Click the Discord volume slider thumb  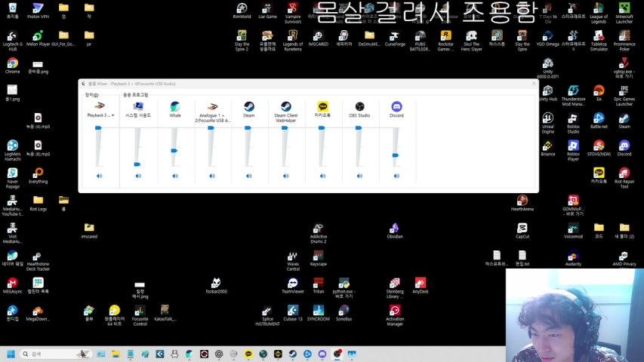(395, 155)
